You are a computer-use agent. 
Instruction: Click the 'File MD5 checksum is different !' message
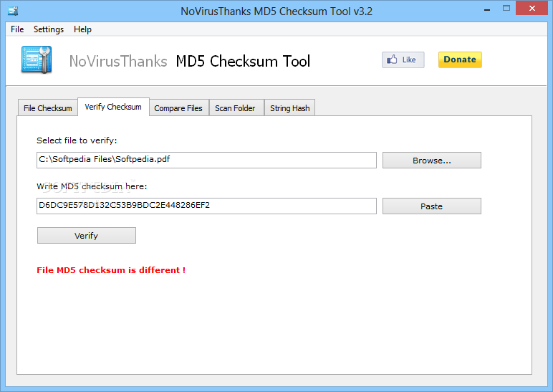111,270
